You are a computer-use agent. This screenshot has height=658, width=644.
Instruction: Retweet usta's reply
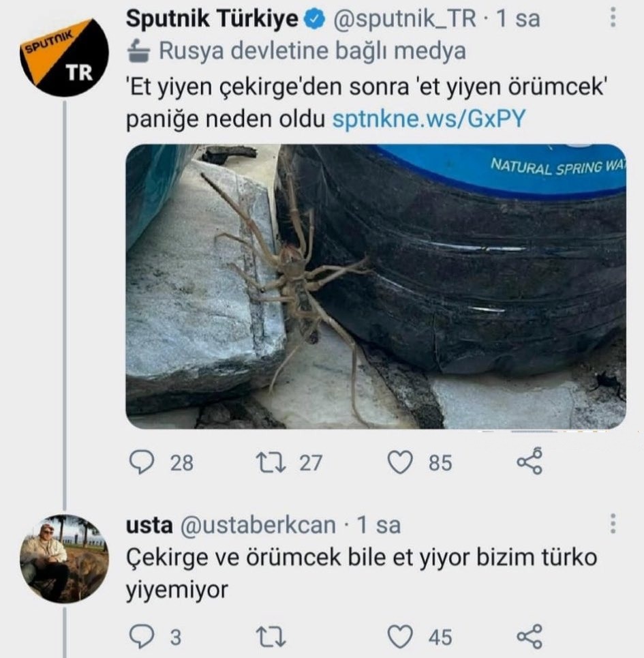[x=271, y=637]
